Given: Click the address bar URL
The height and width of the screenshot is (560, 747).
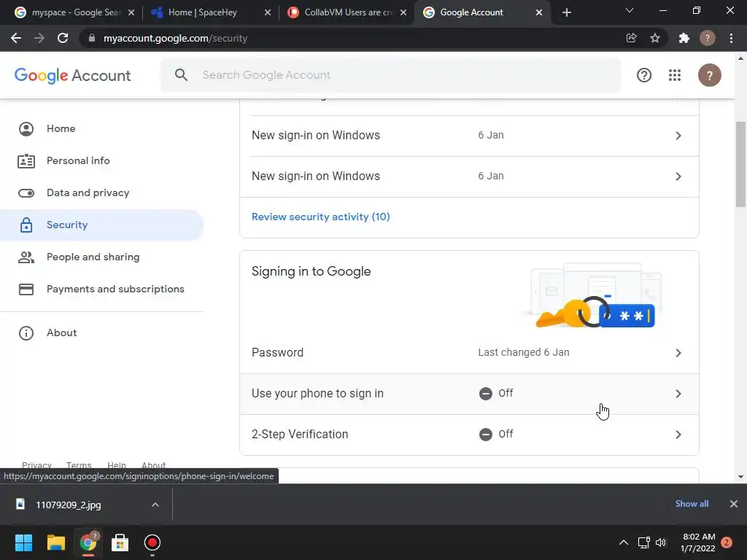Looking at the screenshot, I should [x=175, y=38].
